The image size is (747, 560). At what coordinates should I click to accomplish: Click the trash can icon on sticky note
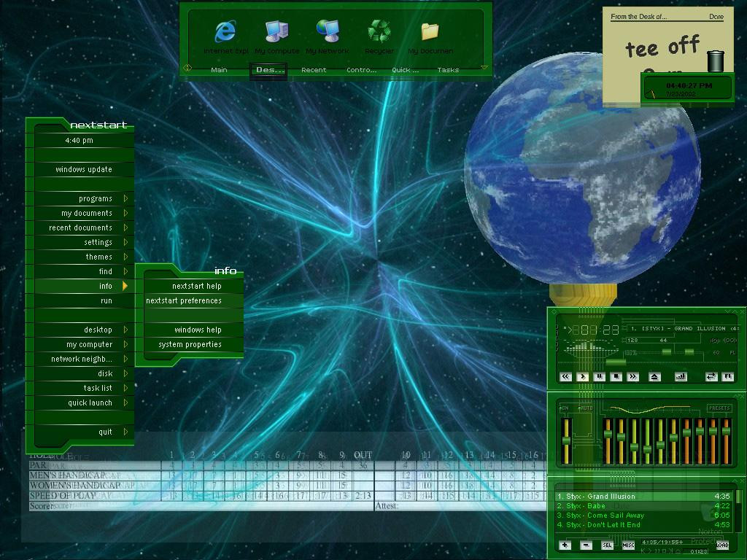click(716, 61)
